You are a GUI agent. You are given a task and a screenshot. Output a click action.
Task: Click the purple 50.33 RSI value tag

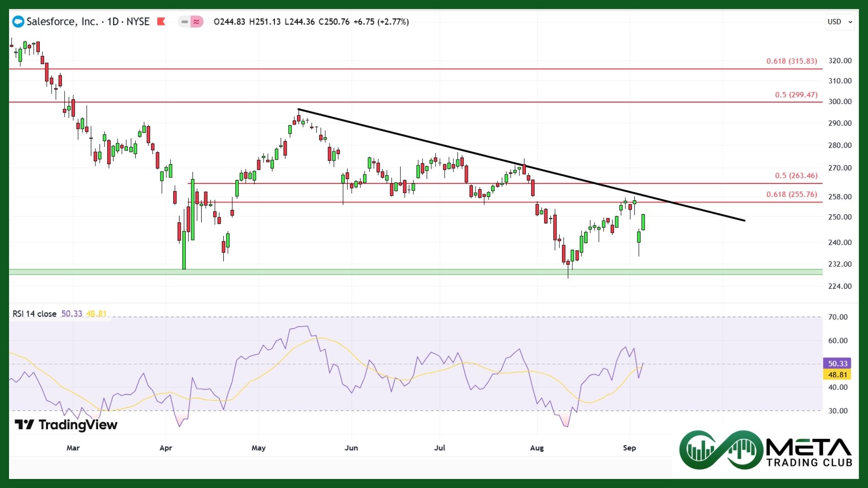(x=837, y=363)
